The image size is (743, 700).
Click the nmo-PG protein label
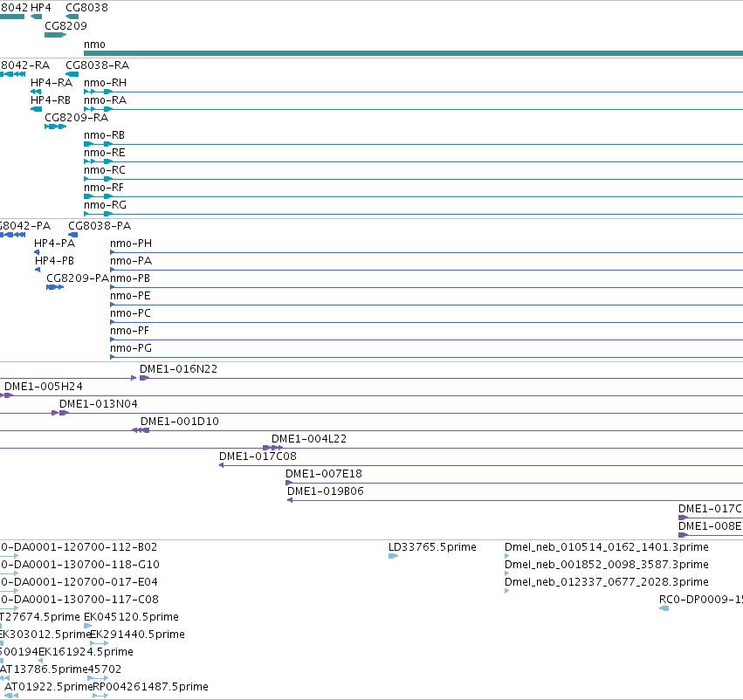click(131, 348)
